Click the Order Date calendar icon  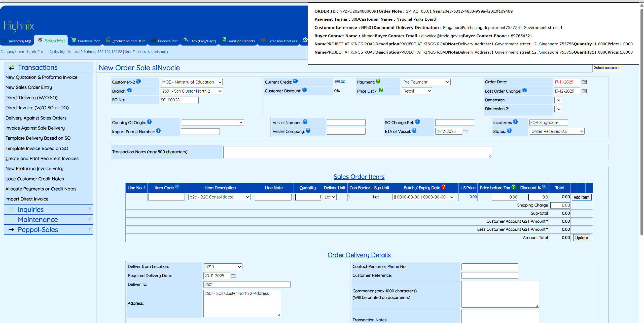[584, 82]
